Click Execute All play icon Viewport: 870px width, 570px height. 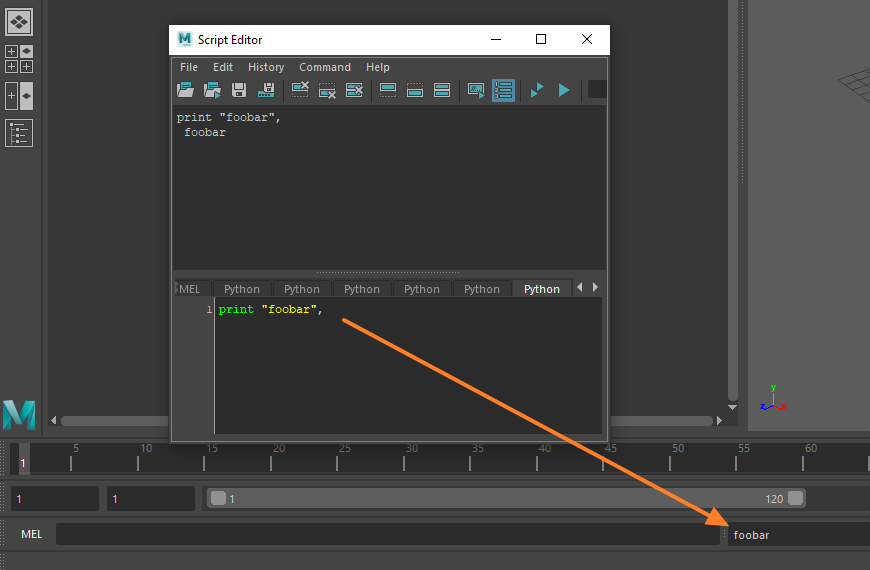tap(564, 90)
